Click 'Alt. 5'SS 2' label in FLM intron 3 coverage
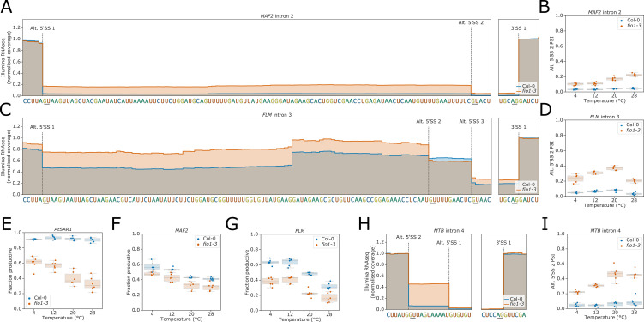The width and height of the screenshot is (644, 322). [428, 121]
